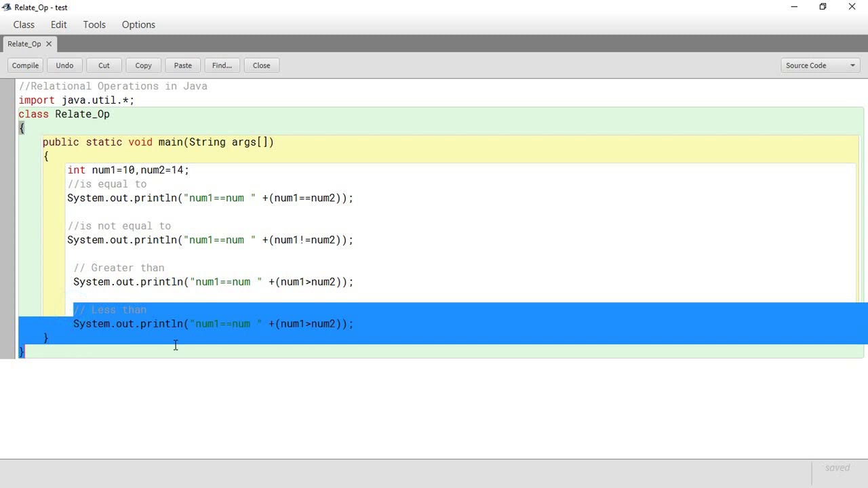Open the Source Code view dropdown

point(820,66)
